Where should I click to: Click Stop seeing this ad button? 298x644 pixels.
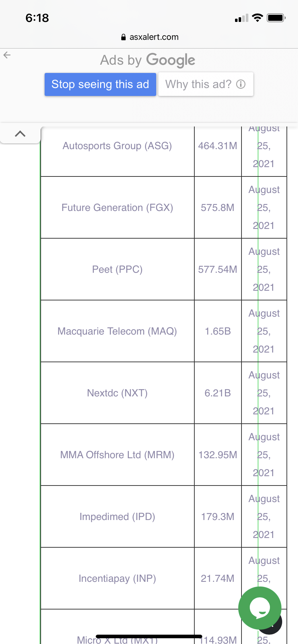100,84
